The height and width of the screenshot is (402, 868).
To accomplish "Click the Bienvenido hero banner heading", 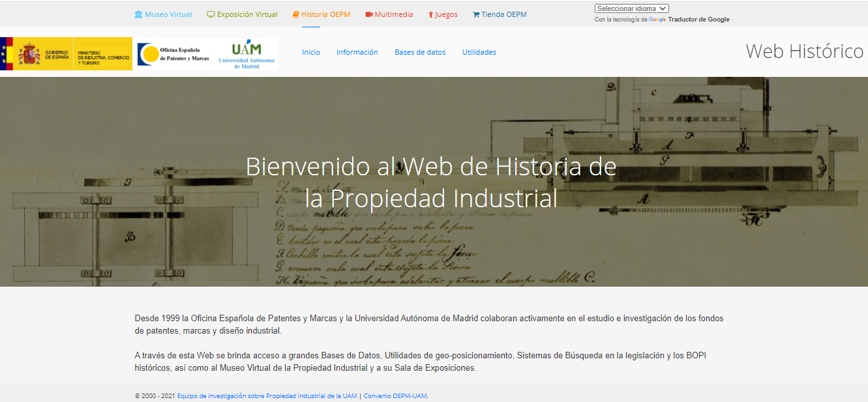I will 431,182.
